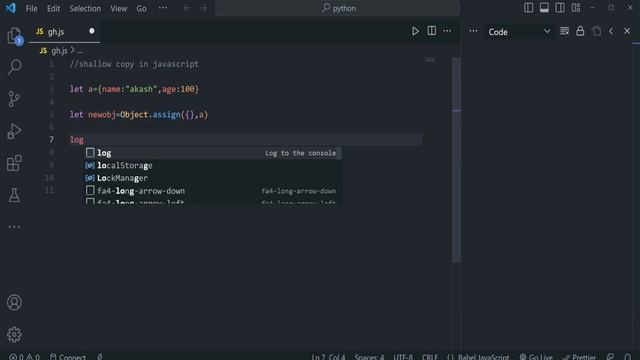Click the comment on line 1
This screenshot has height=360, width=640.
pyautogui.click(x=134, y=64)
